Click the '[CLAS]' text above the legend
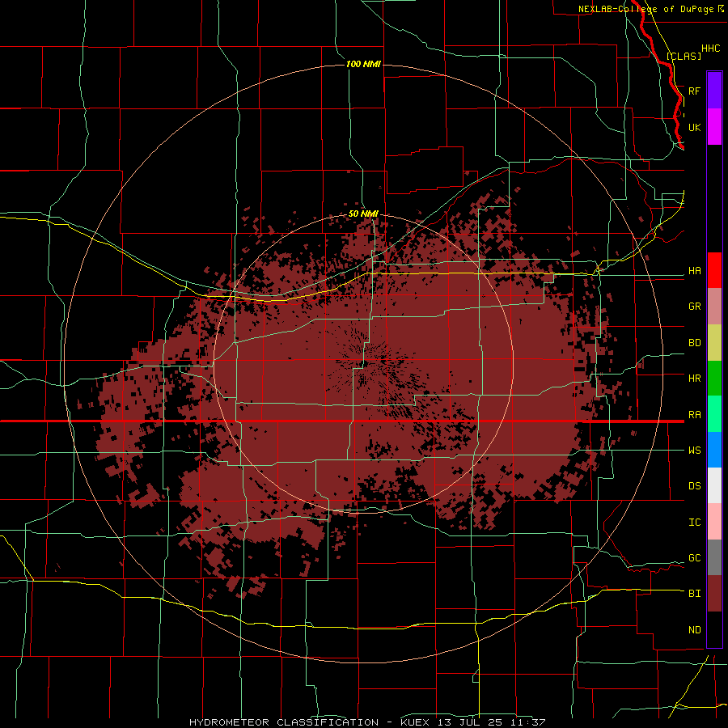The image size is (728, 728). pyautogui.click(x=684, y=56)
